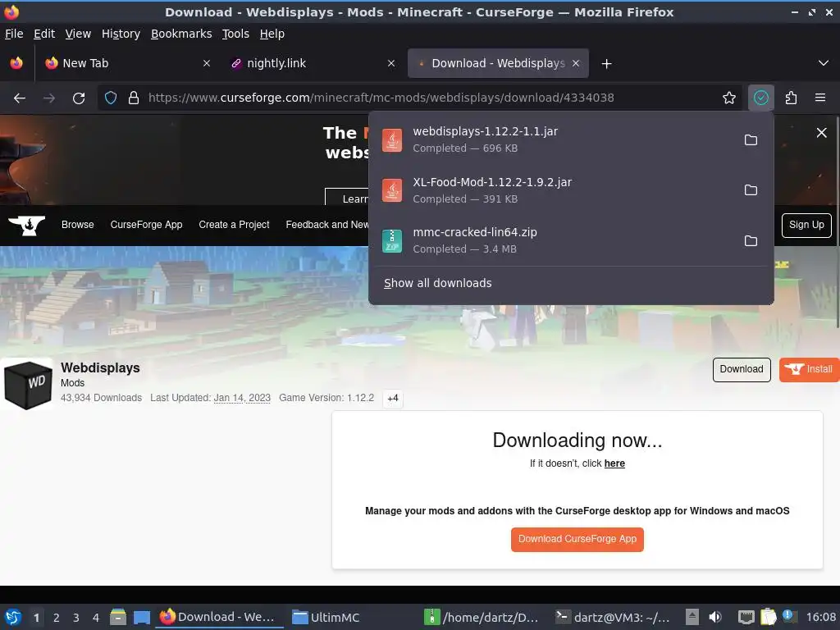Screen dimensions: 840x630
Task: Open the tracking protection shield icon
Action: point(111,98)
